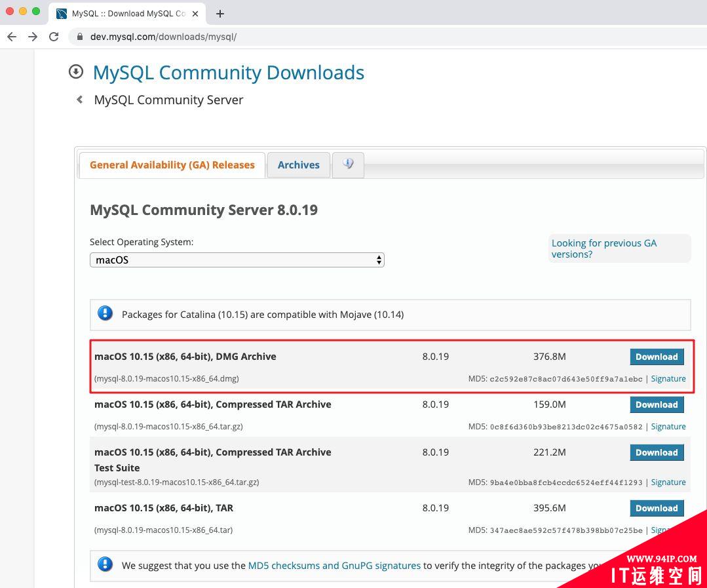
Task: Select the MySQL Download browser tab
Action: (128, 14)
